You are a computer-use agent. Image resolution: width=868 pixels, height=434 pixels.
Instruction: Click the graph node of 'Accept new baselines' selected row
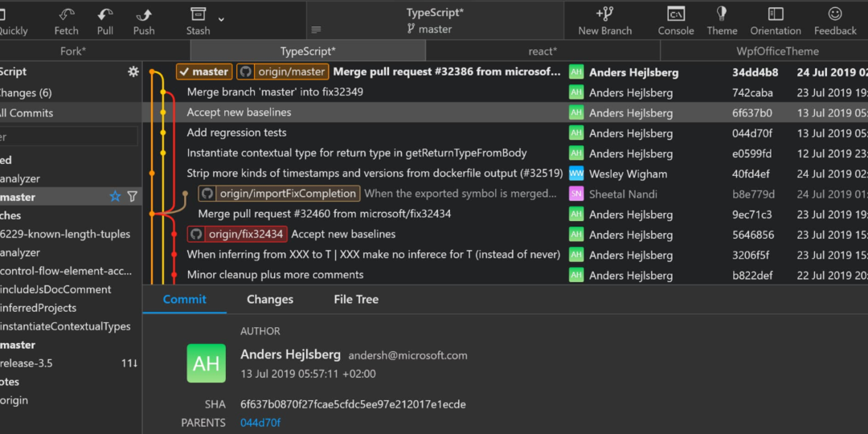click(x=162, y=113)
